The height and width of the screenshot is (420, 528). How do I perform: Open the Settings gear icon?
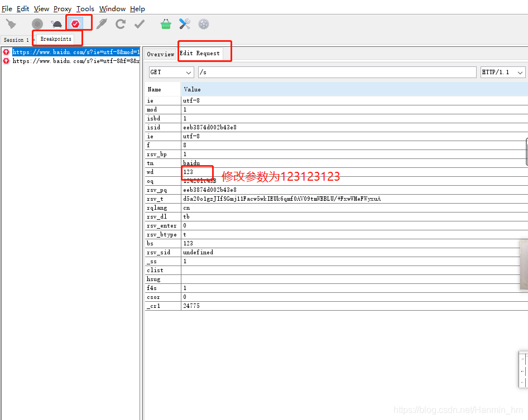[x=203, y=24]
